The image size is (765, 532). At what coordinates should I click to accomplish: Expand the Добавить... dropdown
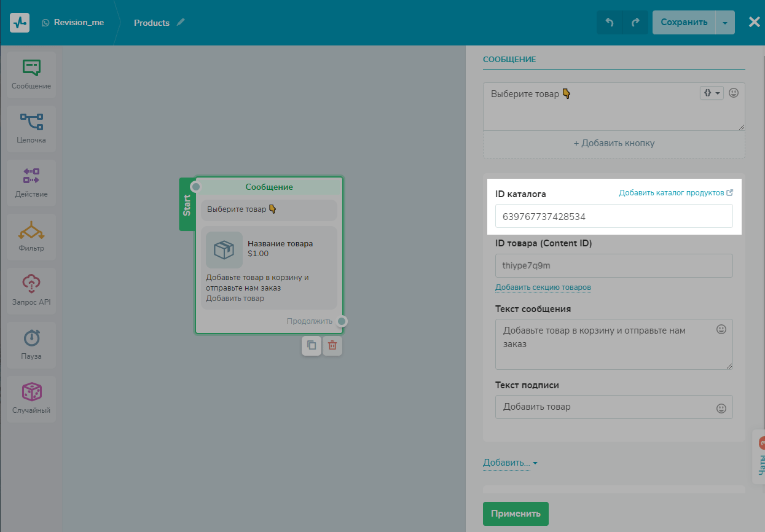[510, 463]
